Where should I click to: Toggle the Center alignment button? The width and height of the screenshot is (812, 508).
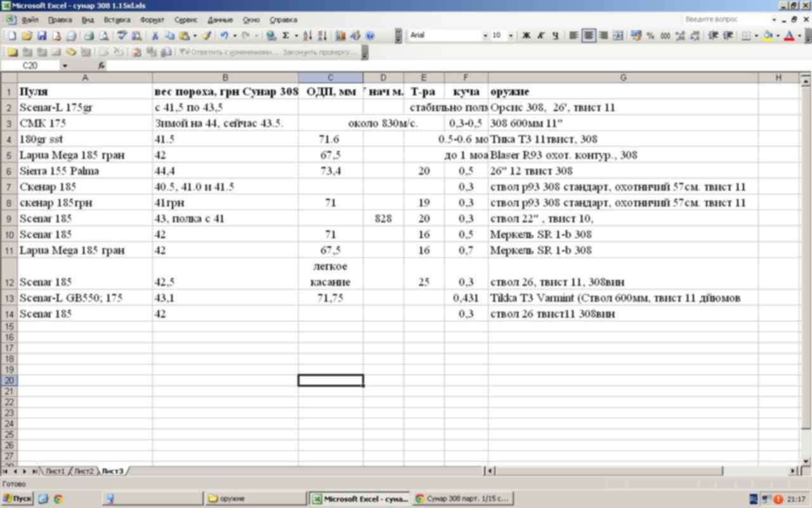589,36
